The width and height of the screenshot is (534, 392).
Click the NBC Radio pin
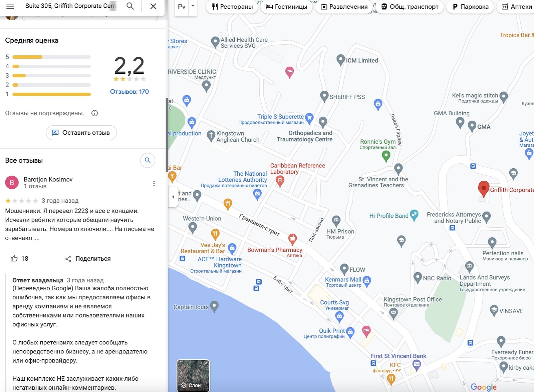coord(418,278)
